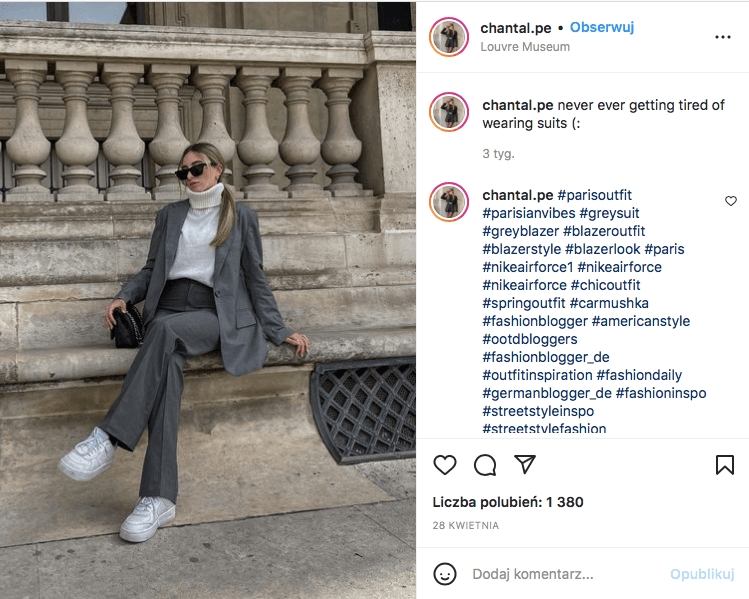Open Louvre Museum location link

[x=525, y=47]
